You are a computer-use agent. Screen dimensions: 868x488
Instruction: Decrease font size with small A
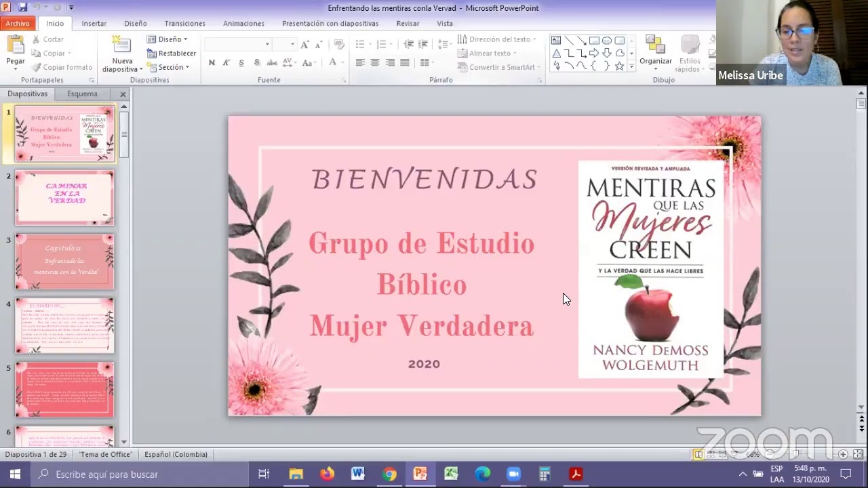[x=319, y=44]
